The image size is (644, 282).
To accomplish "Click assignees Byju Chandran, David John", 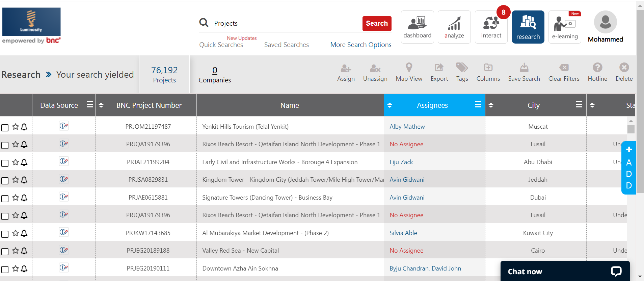I will 425,268.
